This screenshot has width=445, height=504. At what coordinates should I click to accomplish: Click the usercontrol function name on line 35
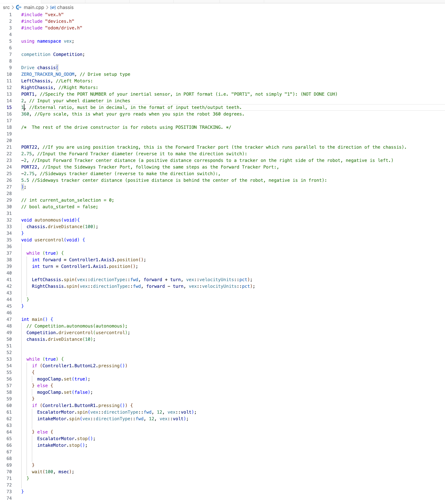pyautogui.click(x=49, y=240)
